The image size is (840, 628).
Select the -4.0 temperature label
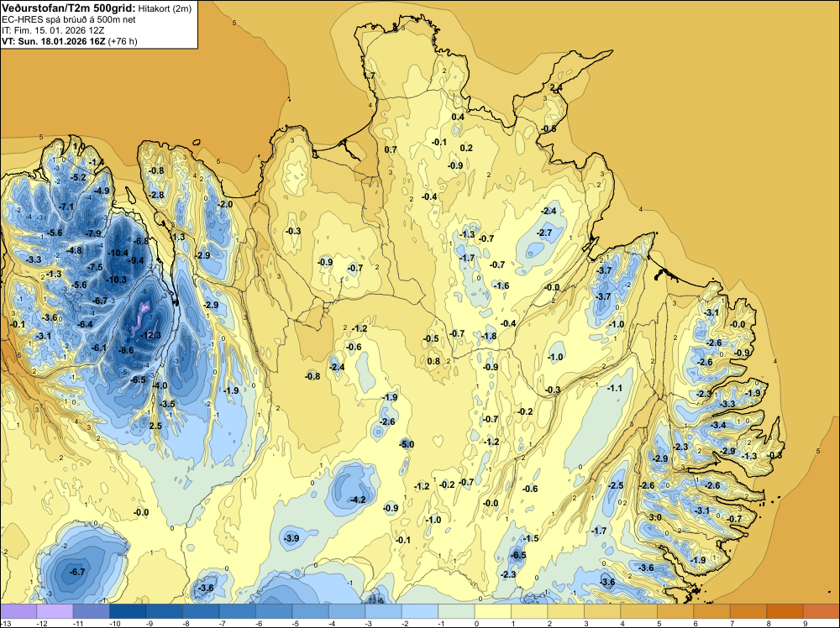pyautogui.click(x=159, y=385)
